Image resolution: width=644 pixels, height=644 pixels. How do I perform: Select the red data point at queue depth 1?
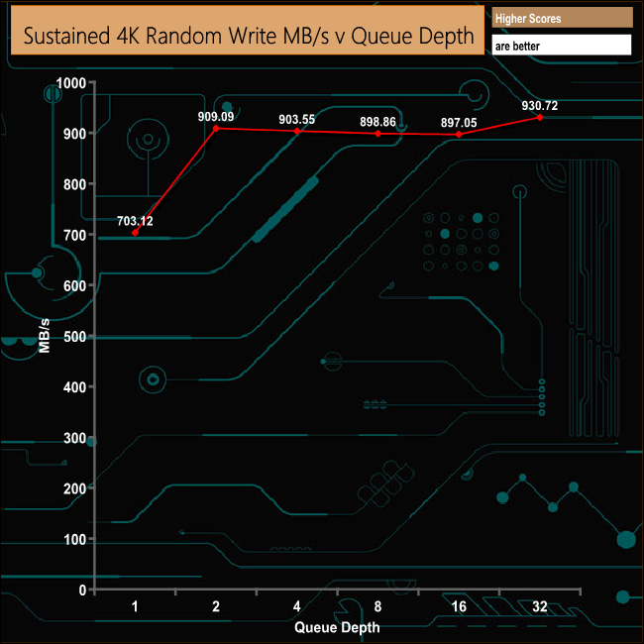click(135, 233)
